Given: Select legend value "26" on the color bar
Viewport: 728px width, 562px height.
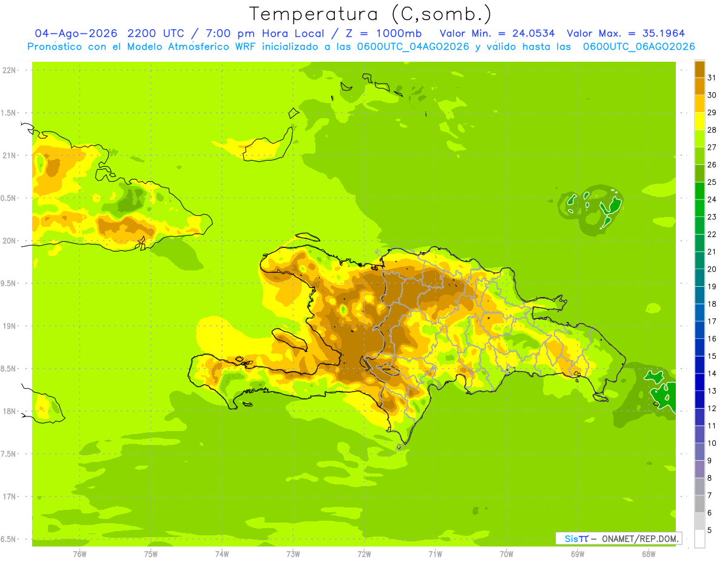Looking at the screenshot, I should click(712, 164).
